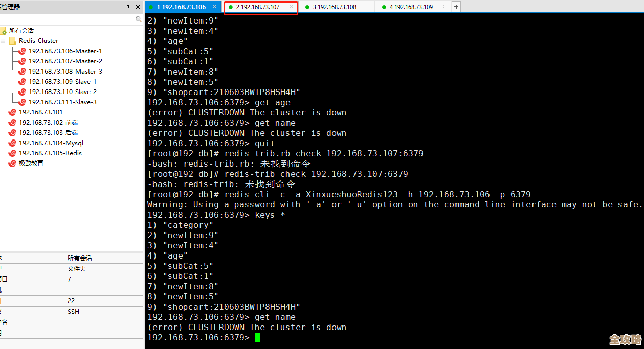Image resolution: width=644 pixels, height=349 pixels.
Task: Pin the session manager panel
Action: click(128, 7)
